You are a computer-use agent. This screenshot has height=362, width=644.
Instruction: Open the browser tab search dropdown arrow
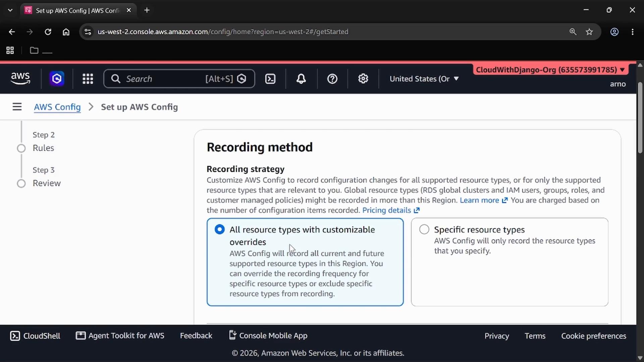(x=10, y=10)
